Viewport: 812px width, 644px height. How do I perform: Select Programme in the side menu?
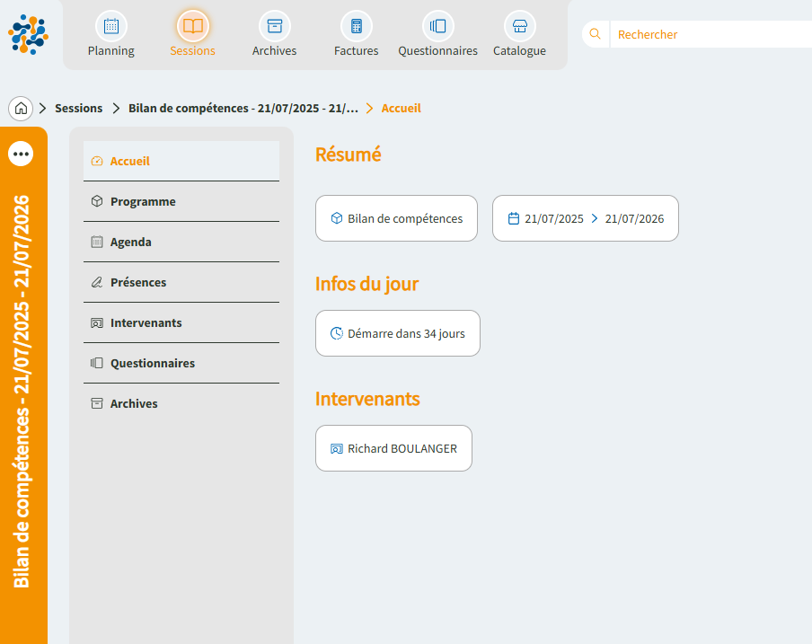point(143,201)
